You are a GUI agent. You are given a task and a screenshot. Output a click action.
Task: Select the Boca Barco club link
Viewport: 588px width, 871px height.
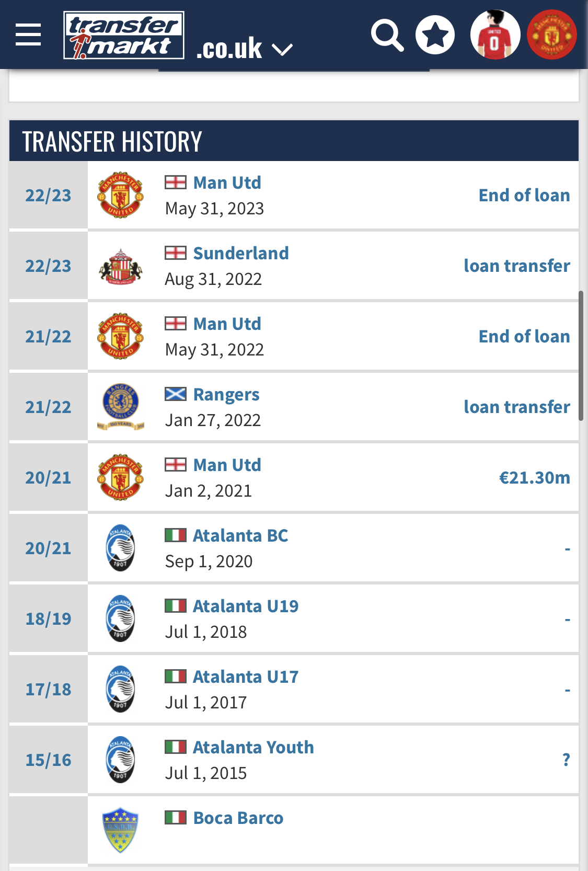(238, 818)
